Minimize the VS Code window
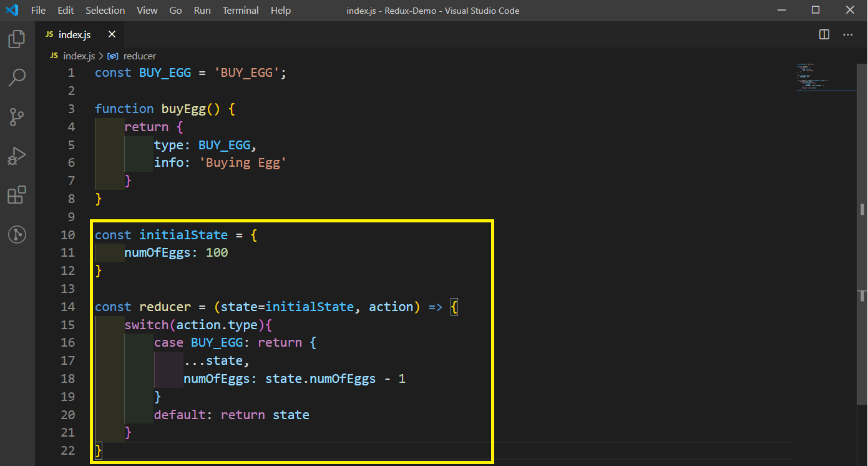Viewport: 868px width, 466px height. click(x=781, y=10)
